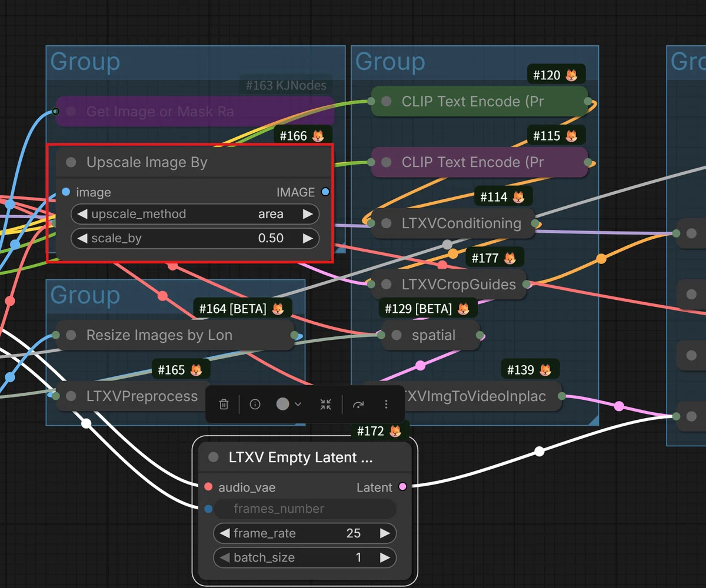Decrease frame_rate with left arrow
Viewport: 706px width, 588px height.
point(225,533)
